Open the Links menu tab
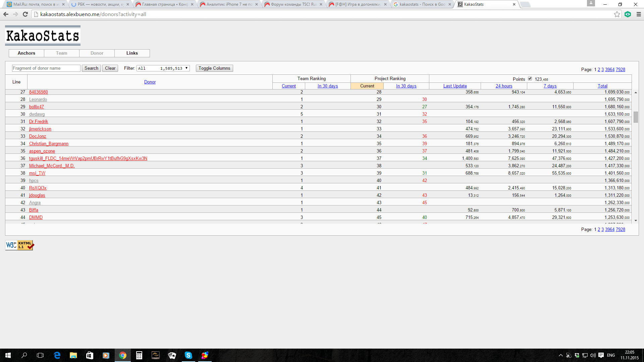Image resolution: width=644 pixels, height=362 pixels. pyautogui.click(x=132, y=53)
